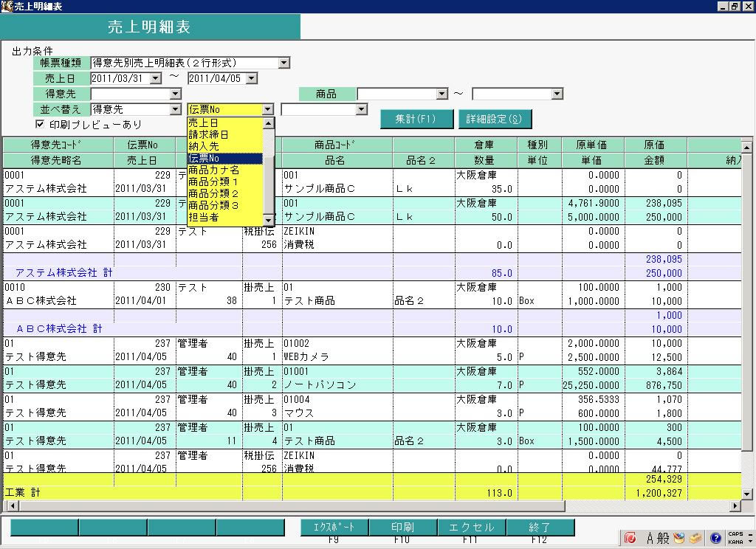This screenshot has height=549, width=756.
Task: Pick 商品分類１ in the sort list
Action: click(225, 182)
